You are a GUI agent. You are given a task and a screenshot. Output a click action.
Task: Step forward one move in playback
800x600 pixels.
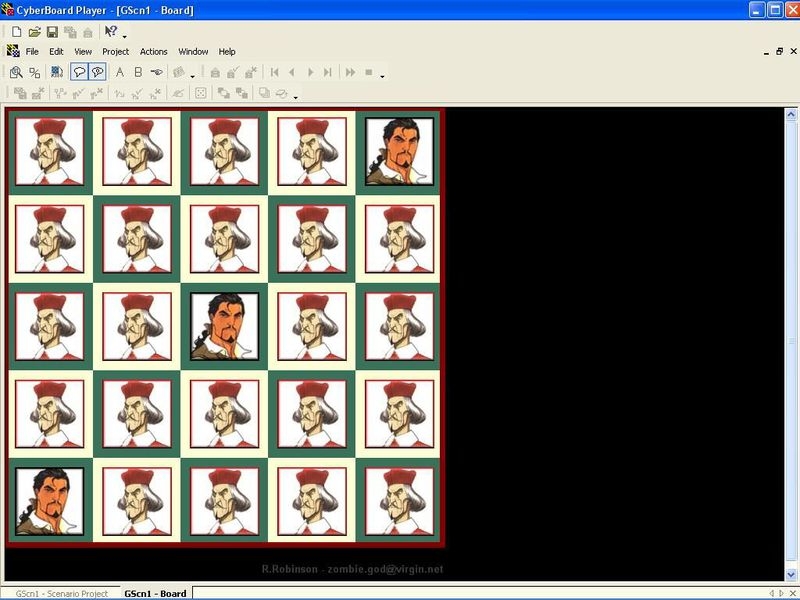(x=310, y=72)
